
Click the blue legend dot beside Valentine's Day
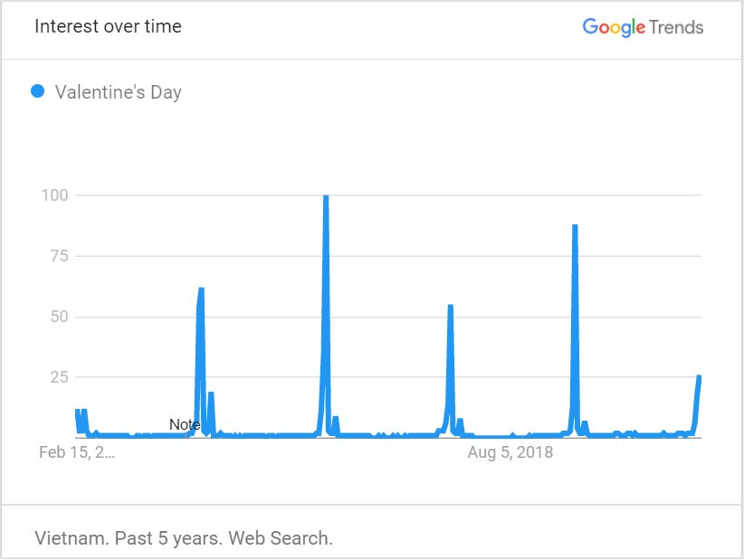tap(38, 91)
